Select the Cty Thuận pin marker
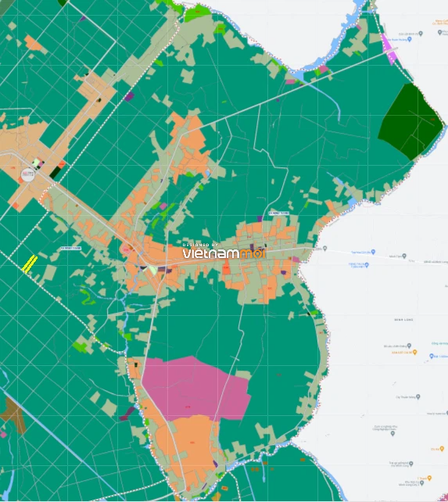The width and height of the screenshot is (448, 502). point(418,396)
